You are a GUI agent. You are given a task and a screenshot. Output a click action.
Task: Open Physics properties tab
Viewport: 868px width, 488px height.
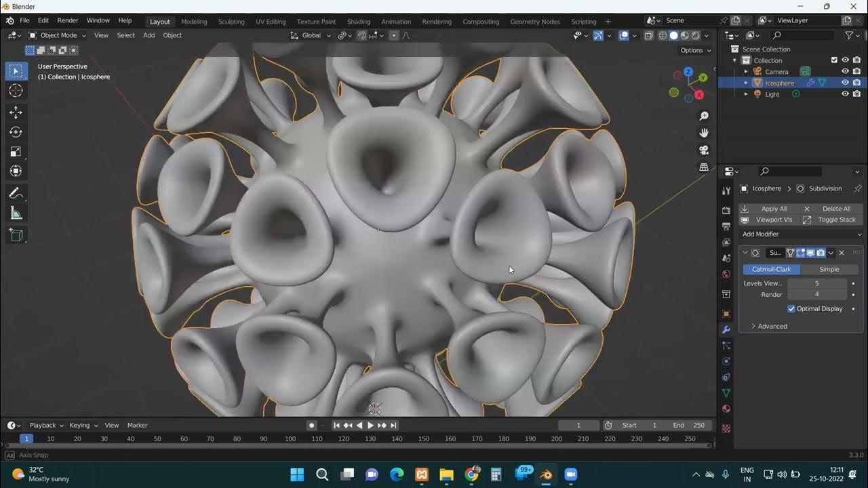(x=726, y=361)
